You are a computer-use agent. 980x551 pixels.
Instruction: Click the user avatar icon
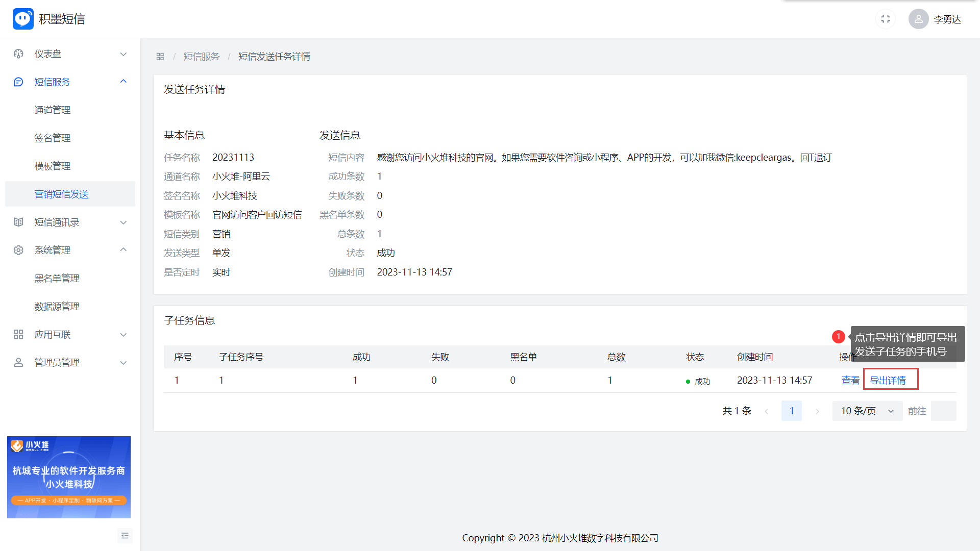tap(918, 19)
